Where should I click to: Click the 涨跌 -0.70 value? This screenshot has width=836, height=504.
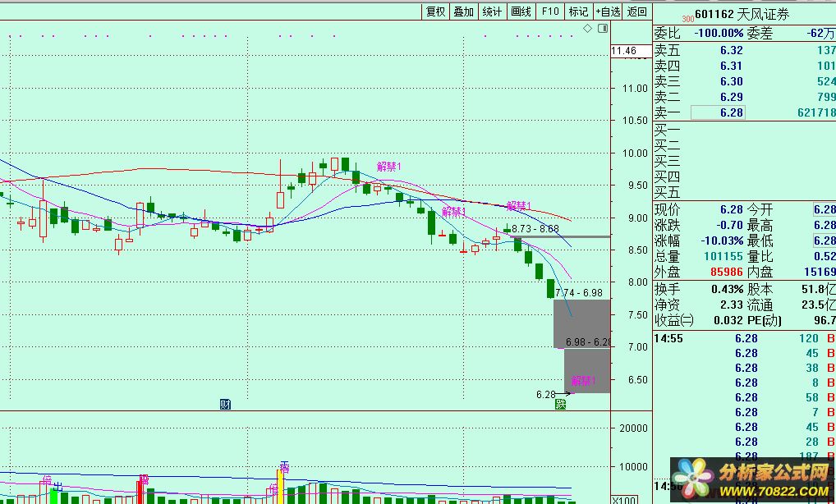tap(729, 225)
